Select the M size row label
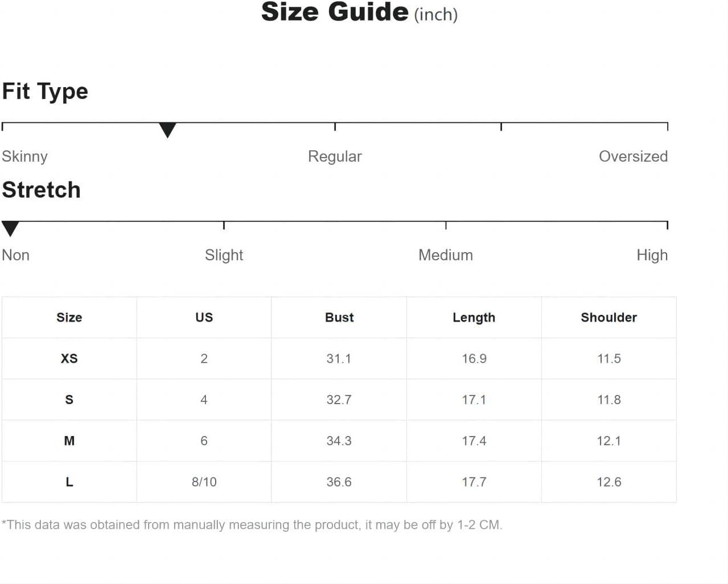The image size is (728, 584). [x=69, y=441]
